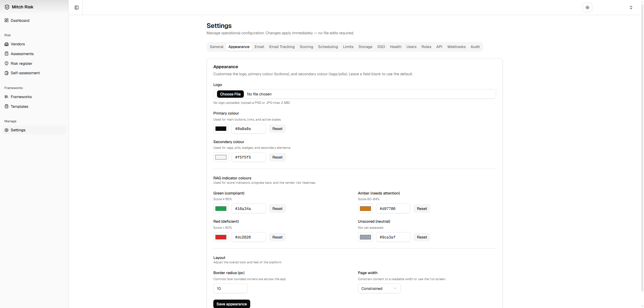Screen dimensions: 644x308
Task: Reset the Primary colour
Action: click(277, 129)
